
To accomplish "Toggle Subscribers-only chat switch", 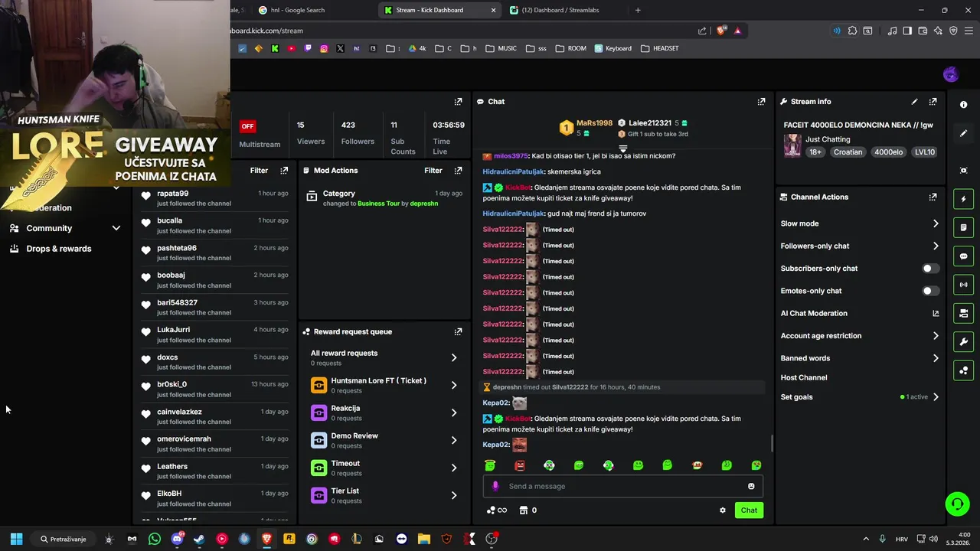I will tap(929, 269).
